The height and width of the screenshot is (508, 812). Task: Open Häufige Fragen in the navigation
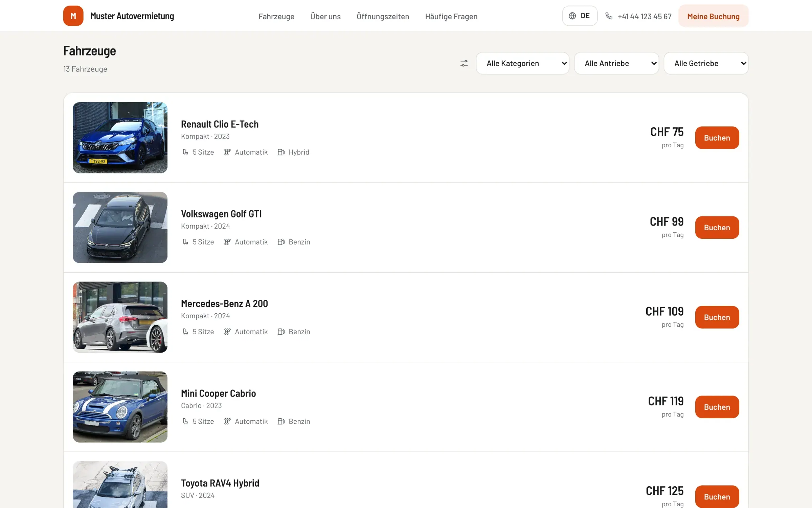451,16
